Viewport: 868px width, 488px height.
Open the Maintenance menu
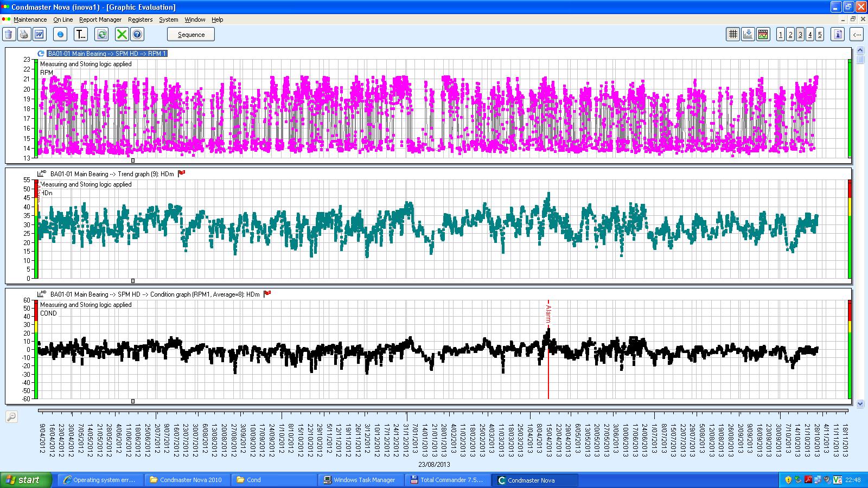[30, 20]
